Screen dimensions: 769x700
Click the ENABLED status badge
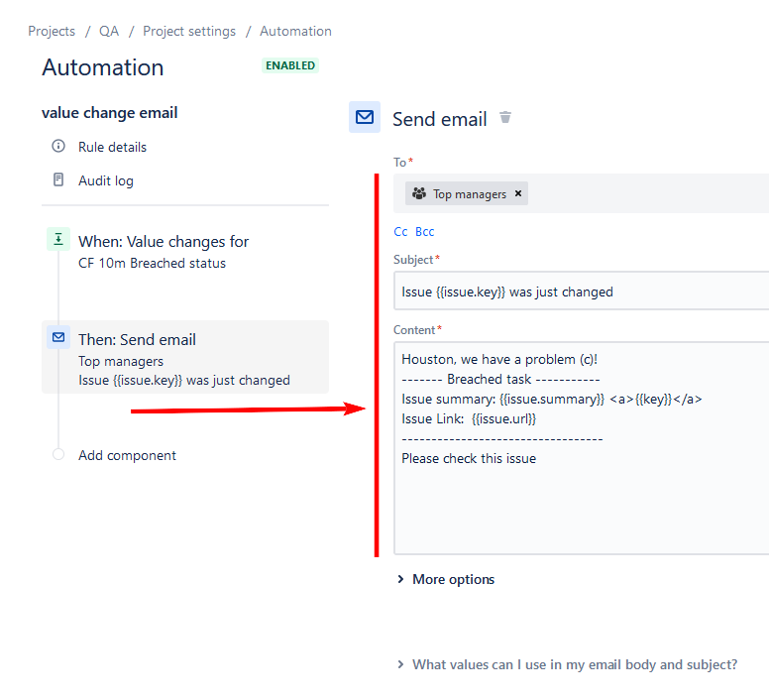click(x=290, y=65)
